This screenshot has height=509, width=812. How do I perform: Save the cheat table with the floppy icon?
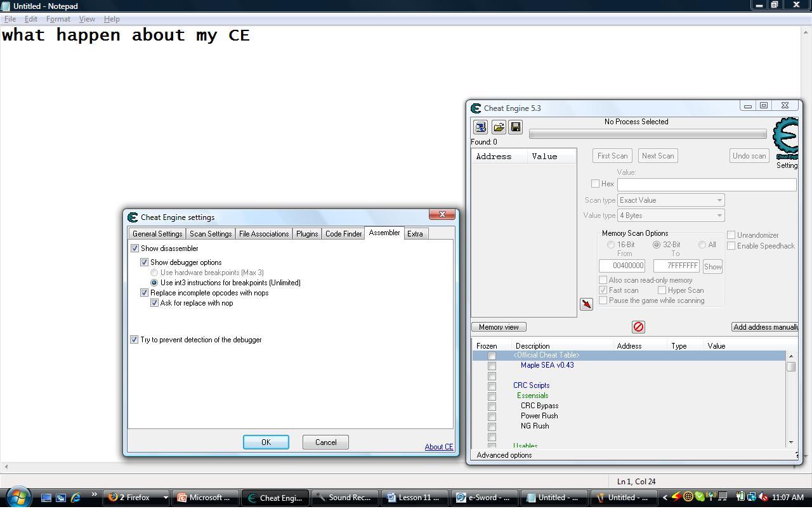(516, 127)
